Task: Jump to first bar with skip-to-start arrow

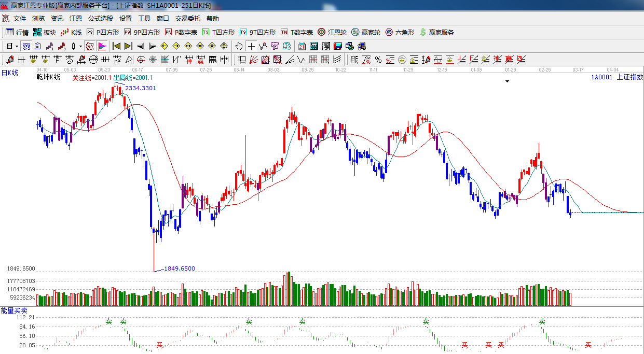Action: tap(116, 46)
